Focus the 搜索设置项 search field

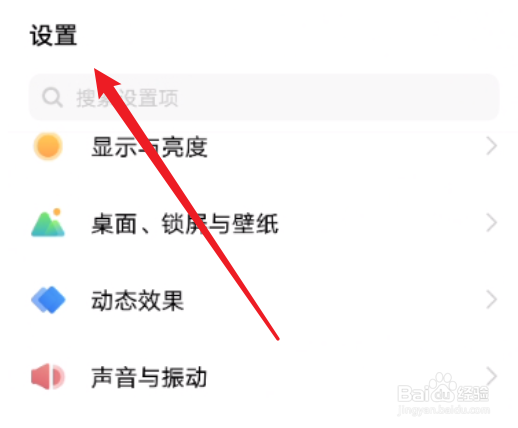[264, 97]
